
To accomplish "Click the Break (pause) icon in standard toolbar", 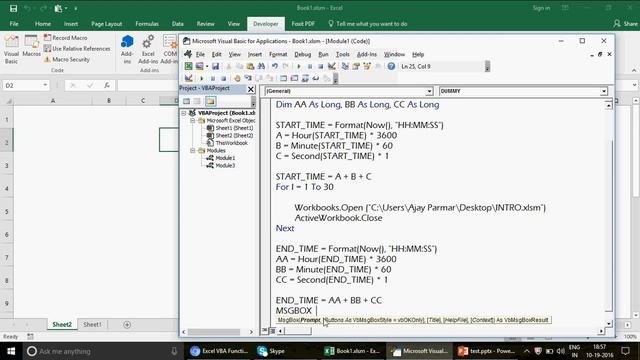I will tap(310, 66).
